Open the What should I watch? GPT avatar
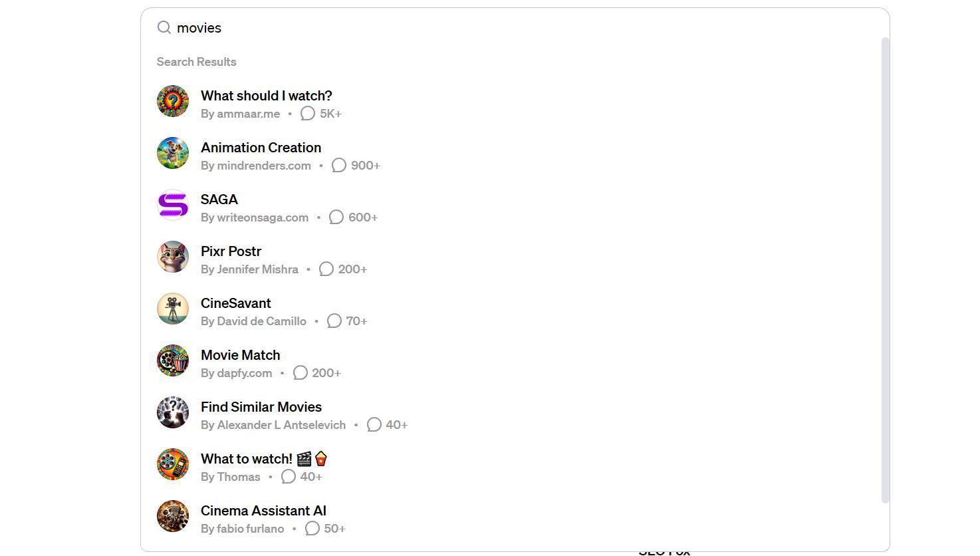The image size is (980, 556). click(172, 101)
